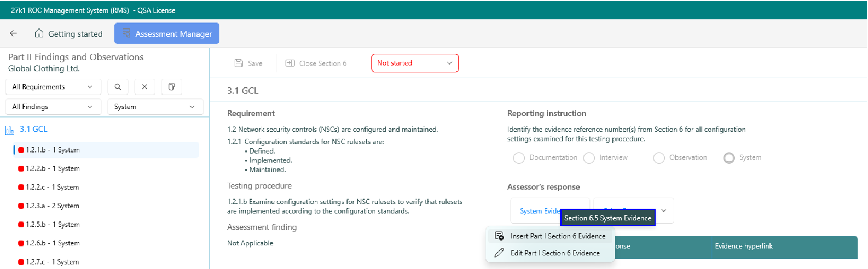The width and height of the screenshot is (868, 269).
Task: Open Getting started home tab
Action: coord(69,33)
